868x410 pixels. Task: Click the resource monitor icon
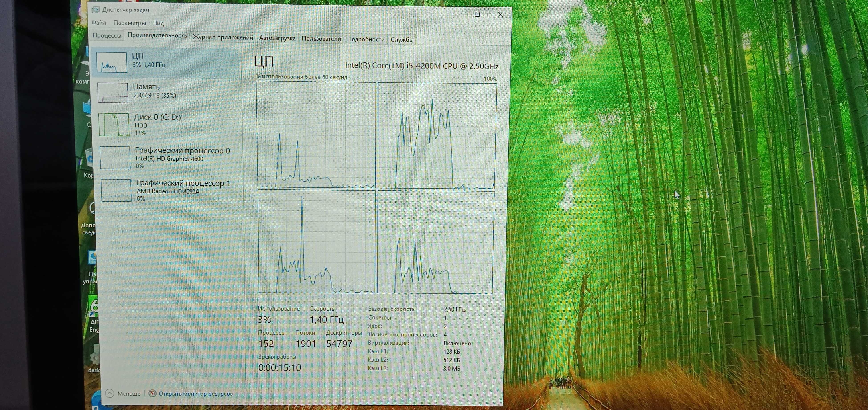(152, 394)
